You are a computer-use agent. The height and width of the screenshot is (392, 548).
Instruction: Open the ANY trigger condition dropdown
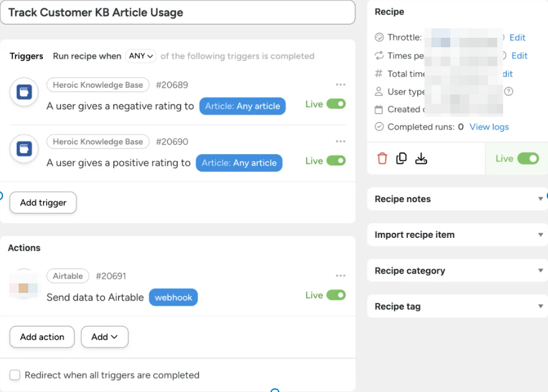(x=141, y=56)
